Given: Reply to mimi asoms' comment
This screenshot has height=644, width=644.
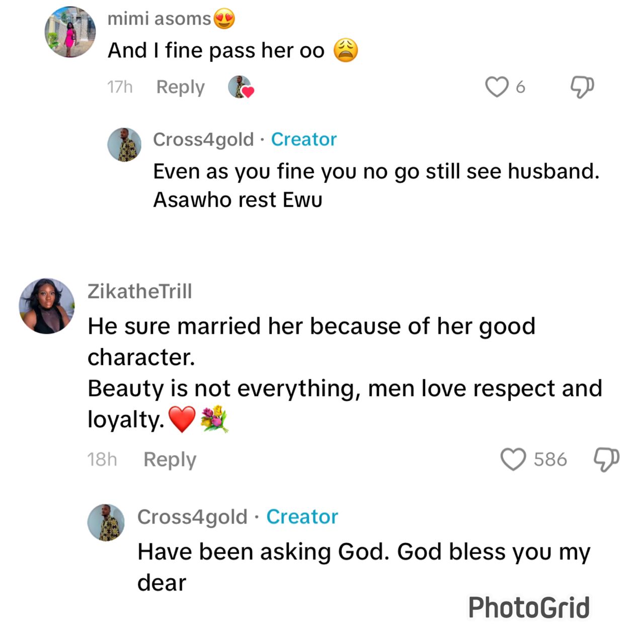Looking at the screenshot, I should pos(180,87).
